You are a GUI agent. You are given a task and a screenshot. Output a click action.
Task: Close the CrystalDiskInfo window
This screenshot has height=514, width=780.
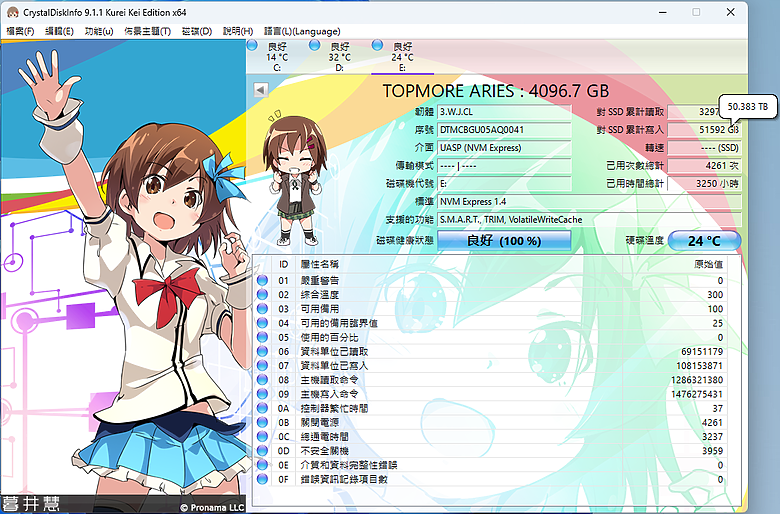tap(730, 12)
